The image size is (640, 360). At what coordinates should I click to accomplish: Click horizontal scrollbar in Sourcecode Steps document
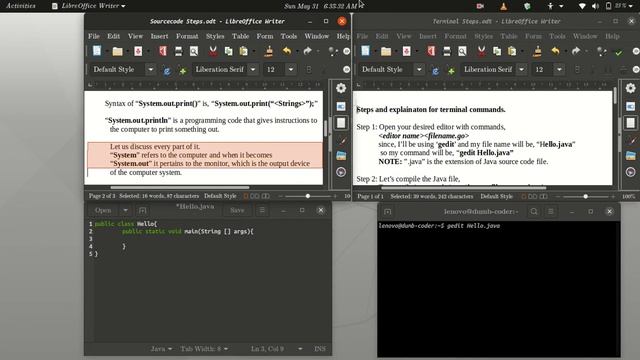click(180, 188)
